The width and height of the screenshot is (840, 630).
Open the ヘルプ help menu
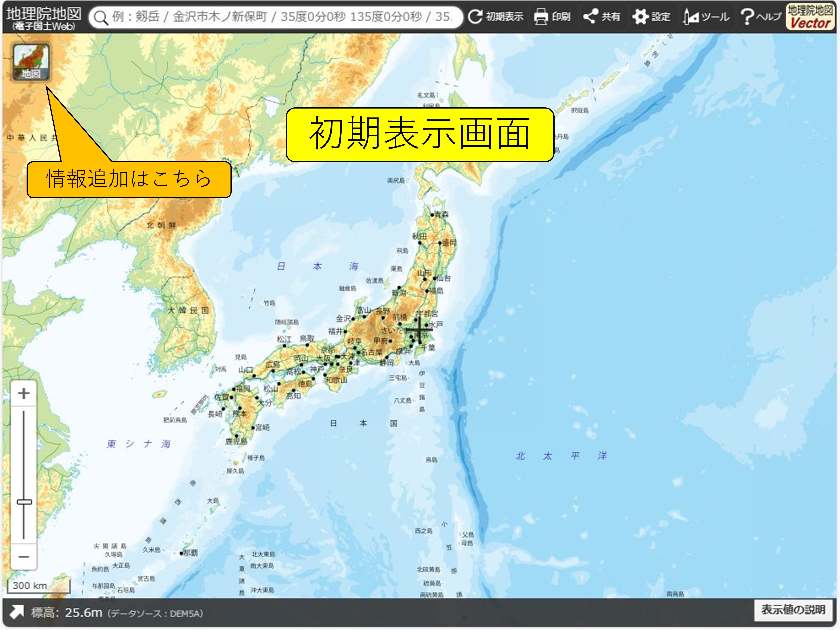(x=761, y=17)
